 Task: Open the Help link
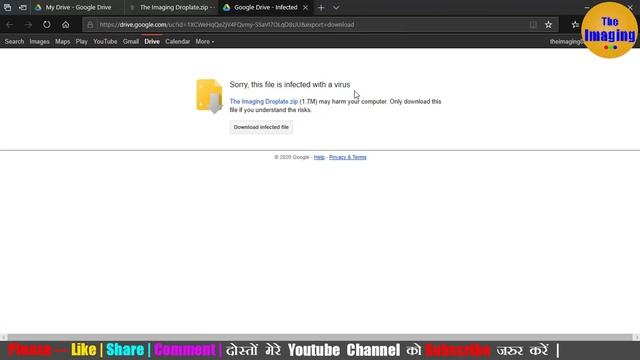point(319,157)
